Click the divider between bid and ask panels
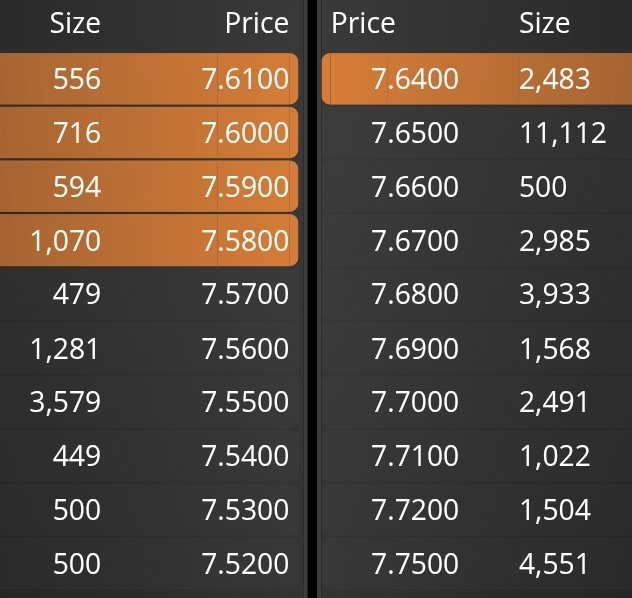 click(311, 300)
